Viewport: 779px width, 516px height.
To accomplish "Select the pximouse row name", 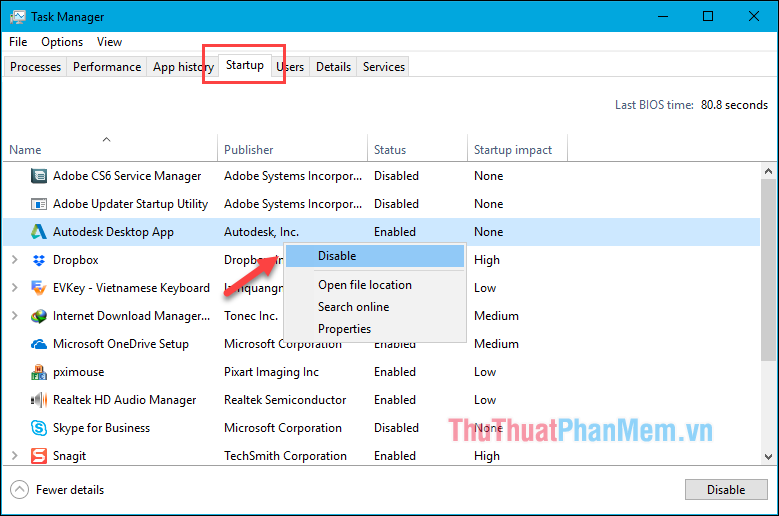I will (x=78, y=372).
